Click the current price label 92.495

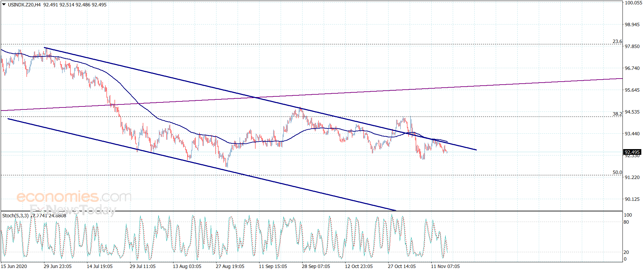click(632, 152)
